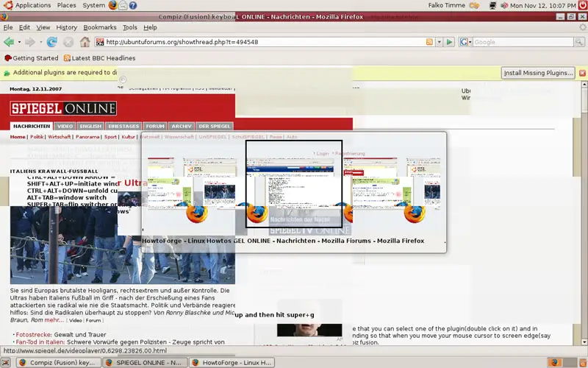Click the SPIEGEL ONLINE logo

click(x=63, y=108)
